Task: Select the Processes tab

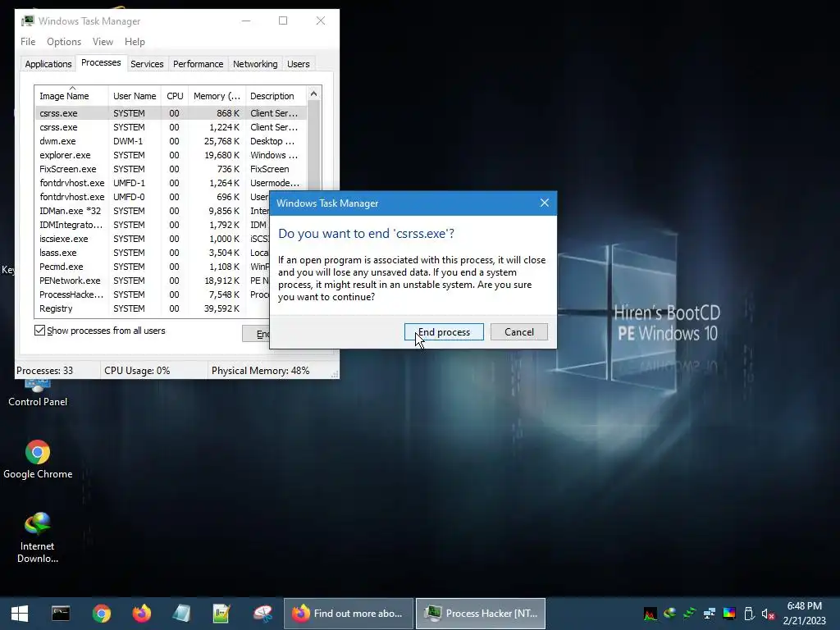Action: click(x=101, y=62)
